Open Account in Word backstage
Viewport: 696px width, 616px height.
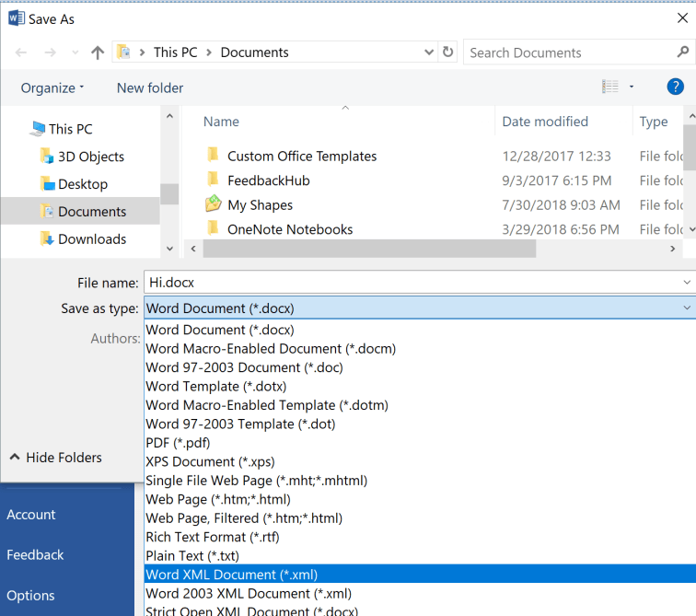pyautogui.click(x=31, y=515)
